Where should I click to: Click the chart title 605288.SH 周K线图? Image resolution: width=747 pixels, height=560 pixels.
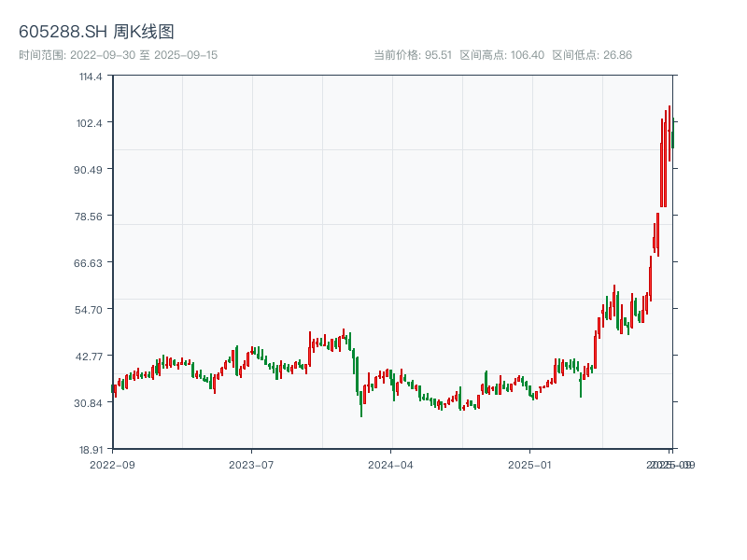(x=96, y=32)
